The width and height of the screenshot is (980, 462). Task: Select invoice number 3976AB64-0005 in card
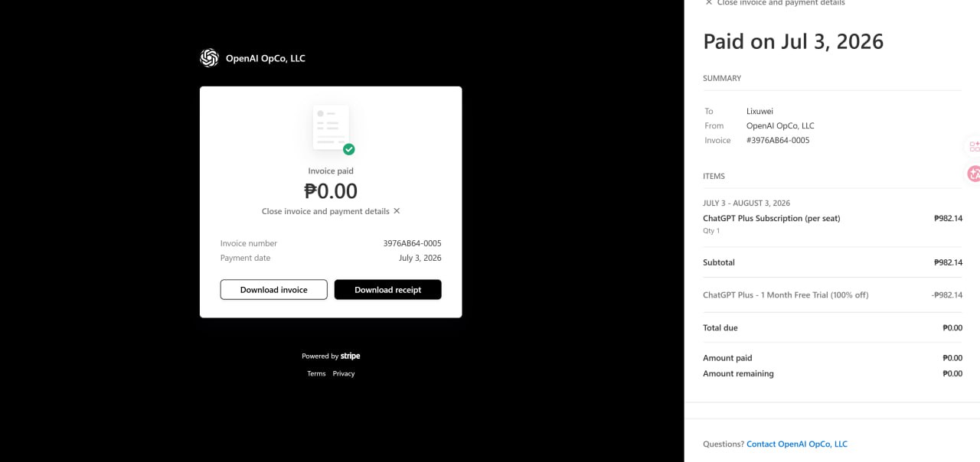[x=412, y=243]
